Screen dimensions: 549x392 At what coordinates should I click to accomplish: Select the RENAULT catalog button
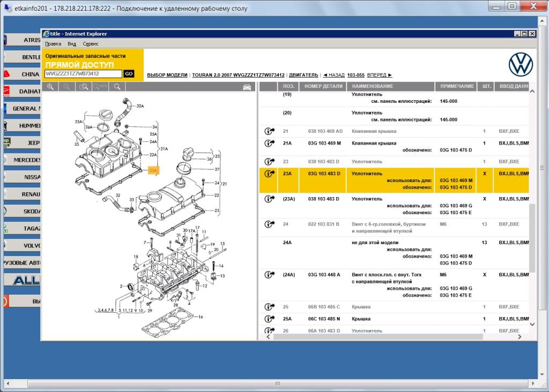[22, 194]
